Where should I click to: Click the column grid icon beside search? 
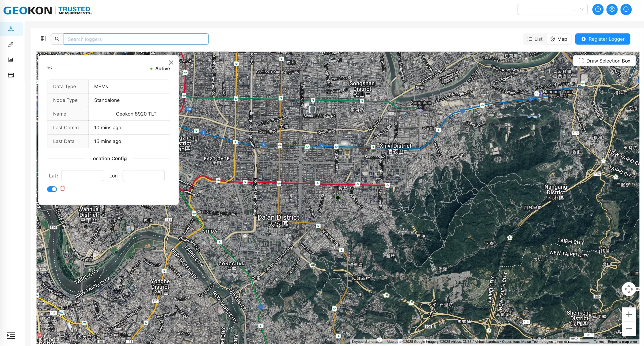pyautogui.click(x=43, y=39)
